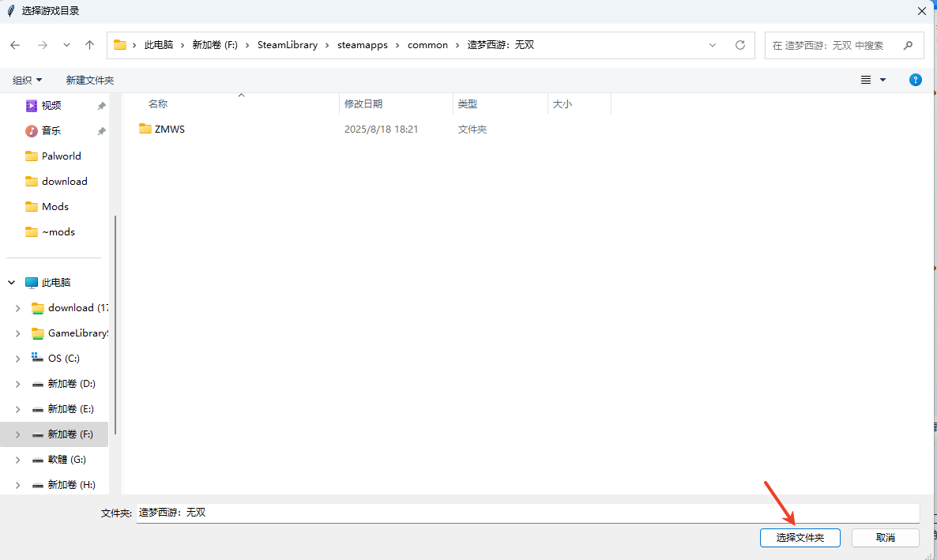Open the Mods quick access folder
The height and width of the screenshot is (560, 937).
coord(55,206)
